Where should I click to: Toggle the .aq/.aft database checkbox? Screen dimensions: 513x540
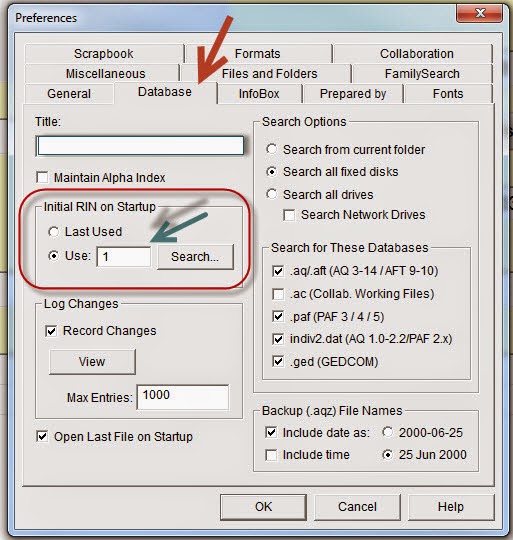tap(278, 271)
